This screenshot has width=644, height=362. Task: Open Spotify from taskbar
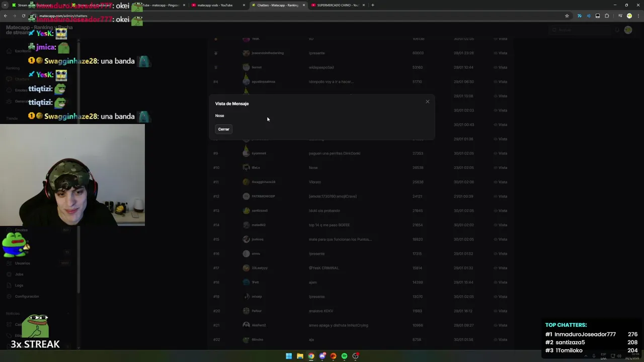point(344,356)
